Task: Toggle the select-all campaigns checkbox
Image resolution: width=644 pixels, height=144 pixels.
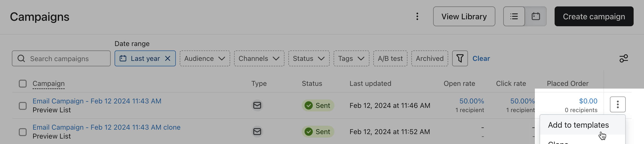Action: (x=23, y=84)
